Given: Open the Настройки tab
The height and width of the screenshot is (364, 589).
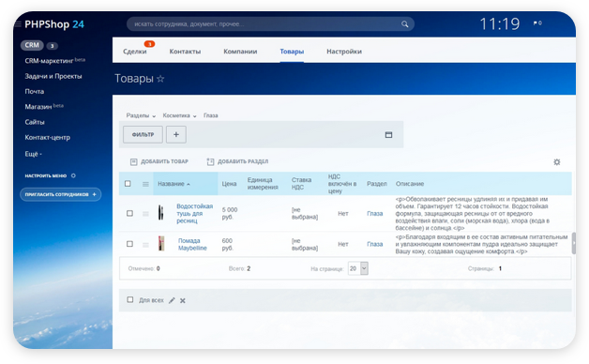Looking at the screenshot, I should (x=344, y=52).
